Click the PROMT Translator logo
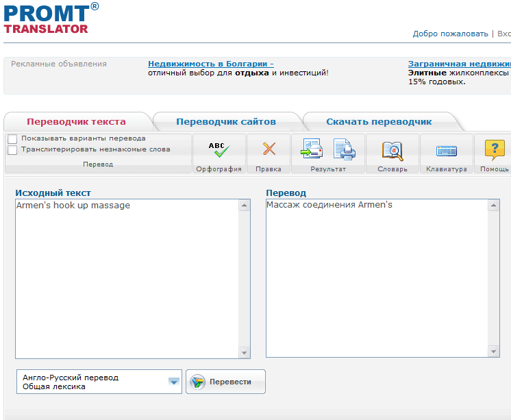 tap(47, 18)
